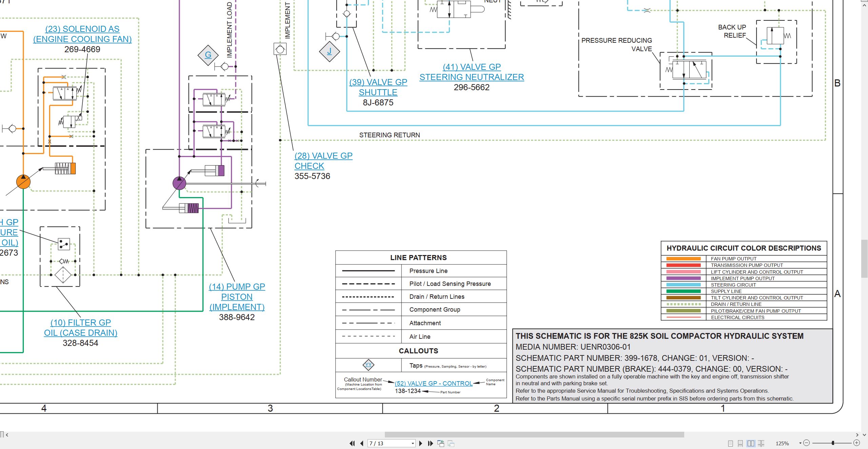
Task: Click the purple Implement Pump Output swatch
Action: (x=683, y=278)
